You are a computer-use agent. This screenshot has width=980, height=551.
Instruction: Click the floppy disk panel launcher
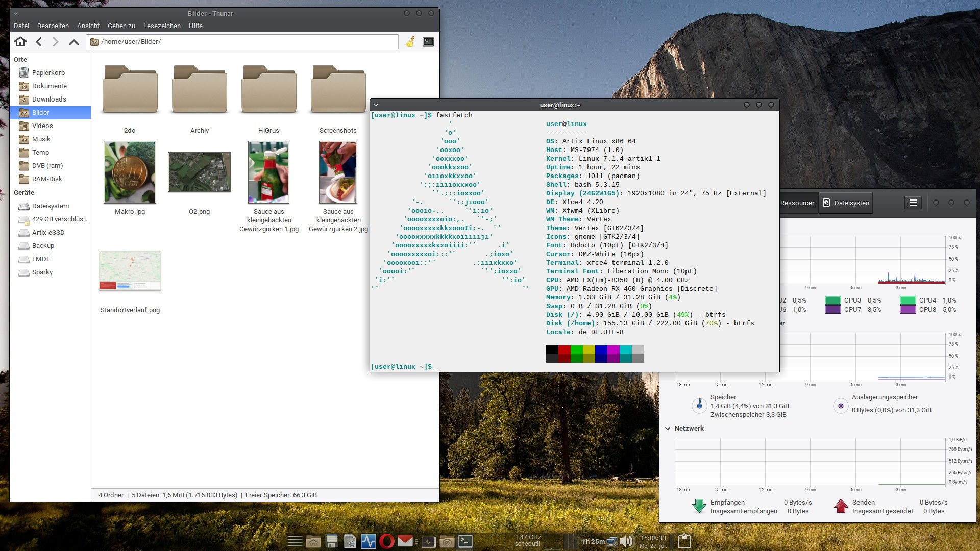(332, 541)
